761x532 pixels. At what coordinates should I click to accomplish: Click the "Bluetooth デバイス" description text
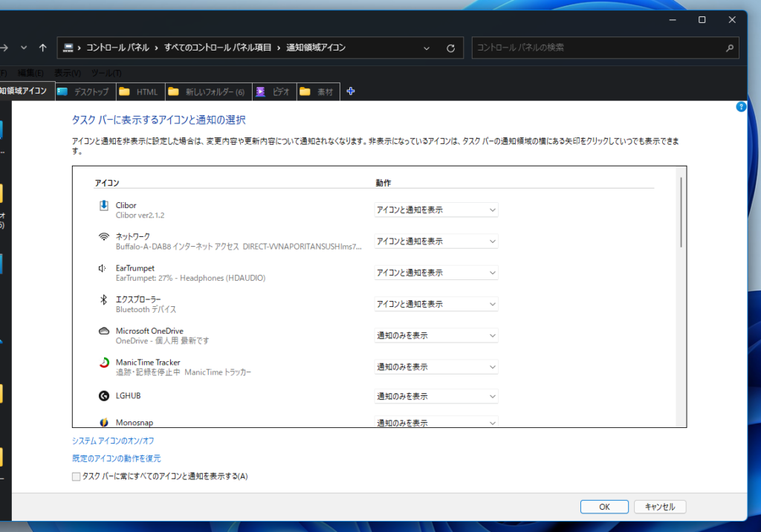pyautogui.click(x=146, y=310)
